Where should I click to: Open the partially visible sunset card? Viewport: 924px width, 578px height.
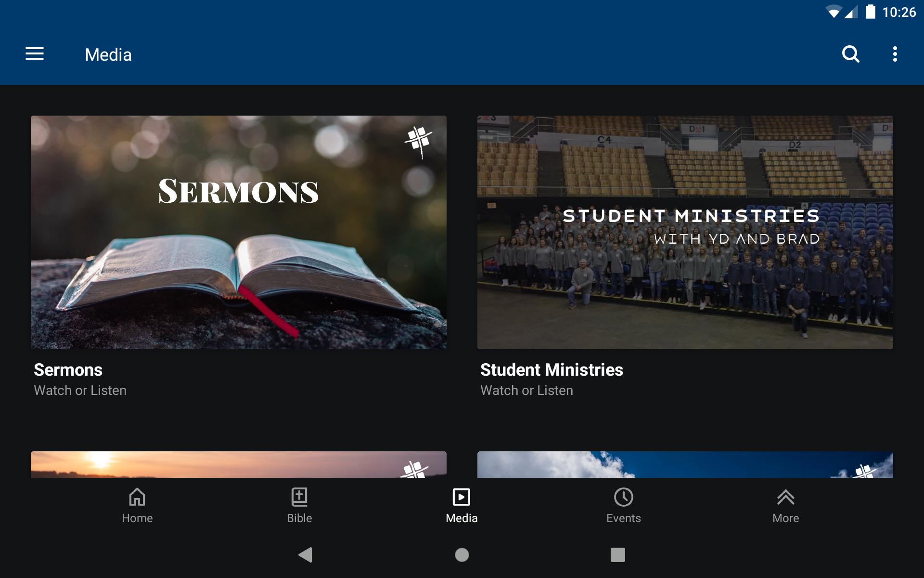click(239, 464)
